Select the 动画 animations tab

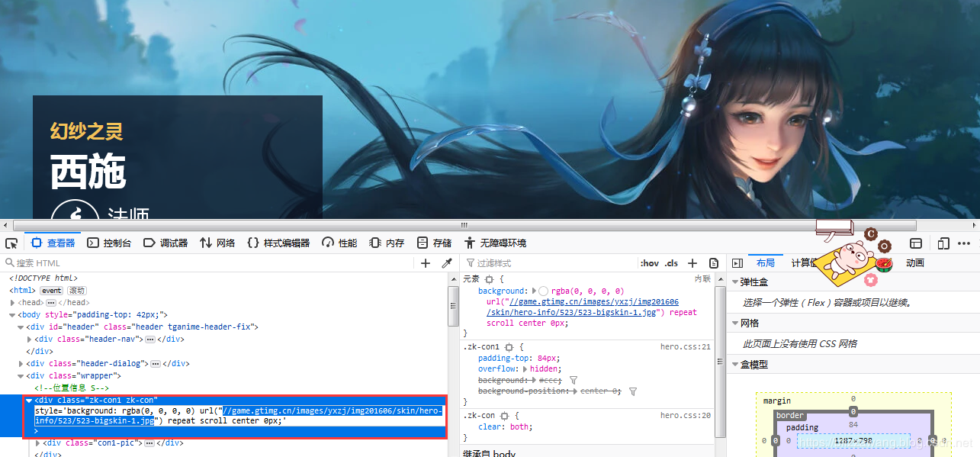(x=915, y=263)
